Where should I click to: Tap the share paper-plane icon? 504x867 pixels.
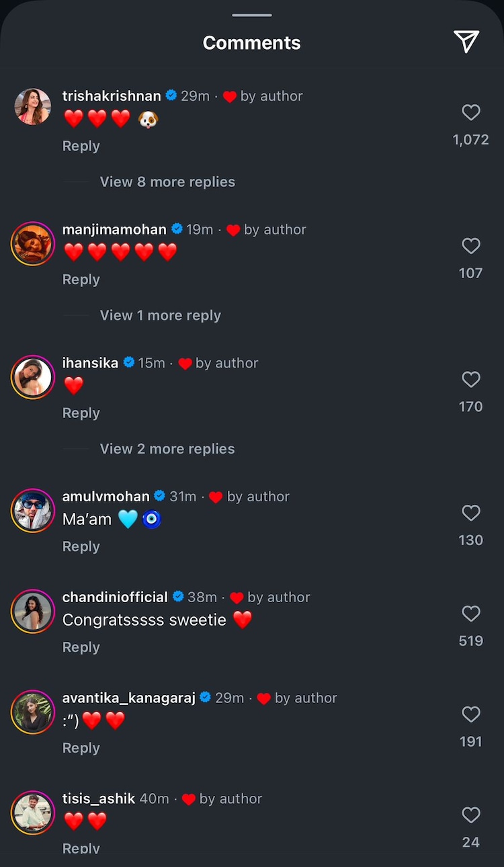[x=466, y=42]
